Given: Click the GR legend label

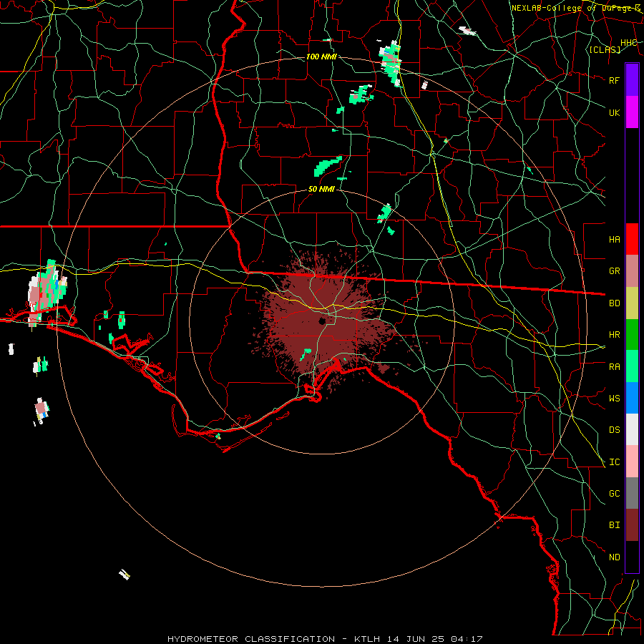Looking at the screenshot, I should pos(615,271).
